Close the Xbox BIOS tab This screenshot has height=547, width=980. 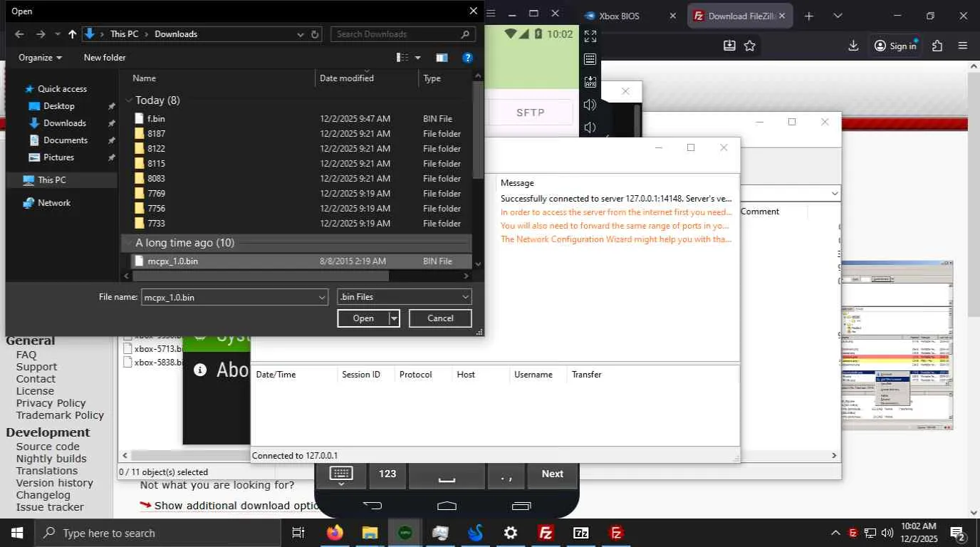[x=672, y=16]
